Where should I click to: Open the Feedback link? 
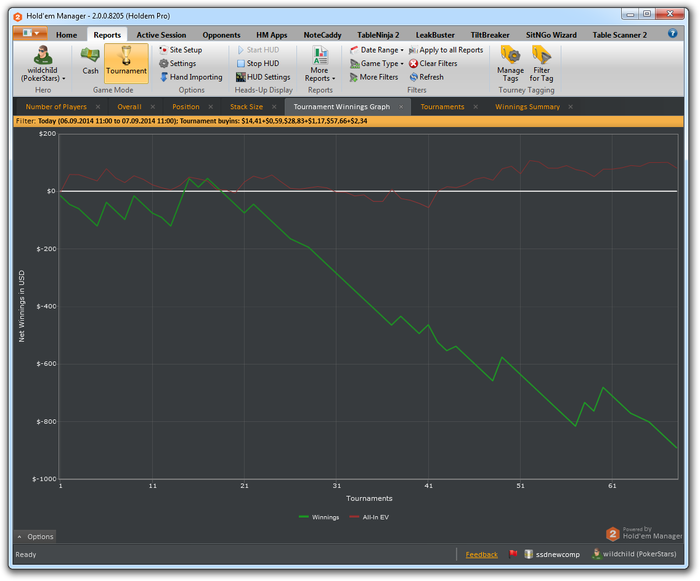point(481,555)
